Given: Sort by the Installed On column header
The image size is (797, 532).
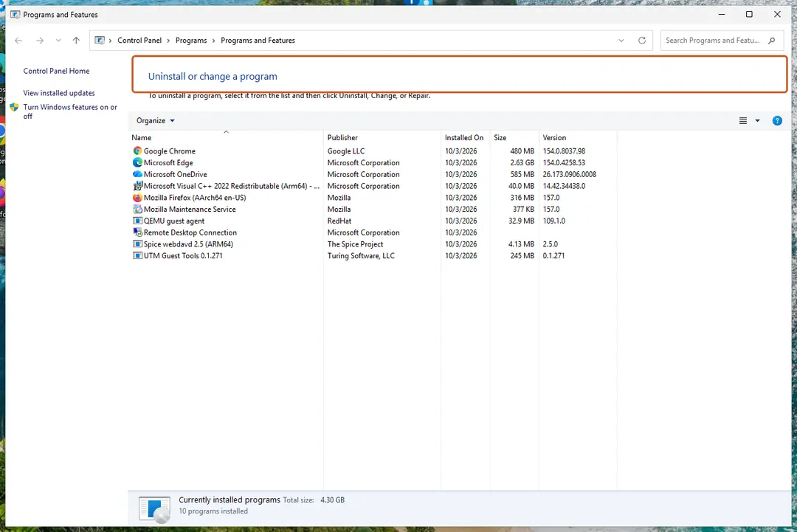Looking at the screenshot, I should (465, 137).
